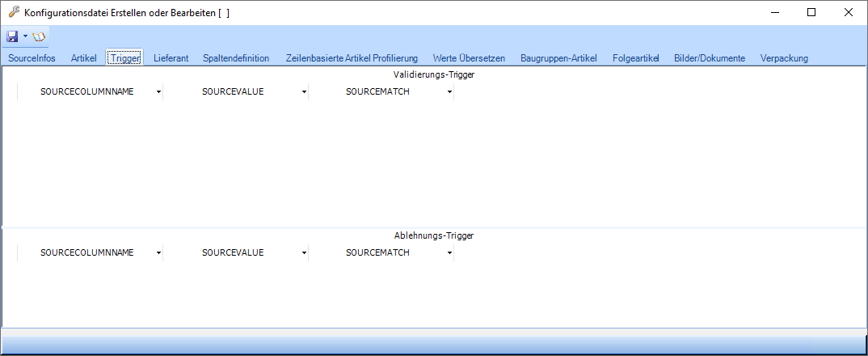Switch to the Verpackung tab
The width and height of the screenshot is (868, 356).
click(x=784, y=58)
